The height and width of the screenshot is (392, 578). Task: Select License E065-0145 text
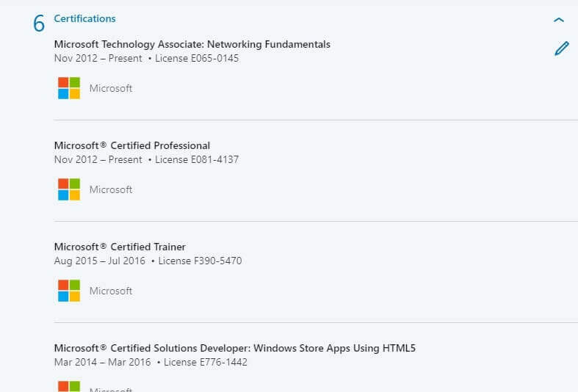(197, 58)
